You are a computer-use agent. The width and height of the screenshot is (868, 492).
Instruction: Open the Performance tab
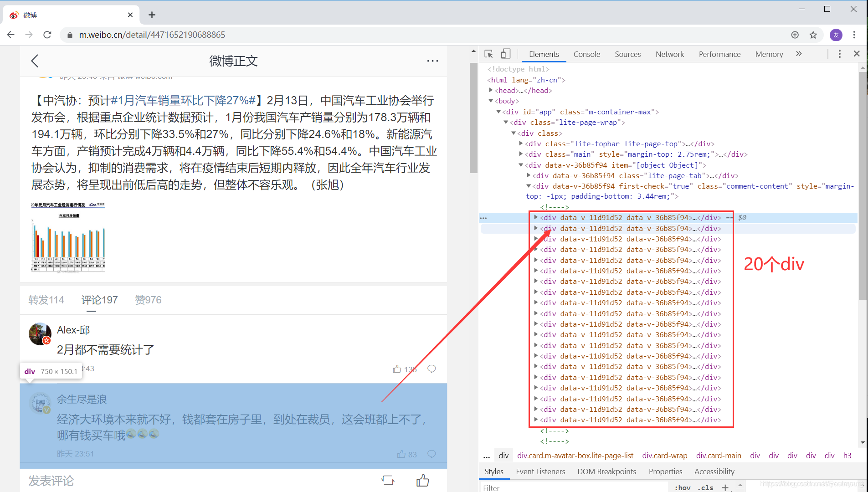pos(719,54)
